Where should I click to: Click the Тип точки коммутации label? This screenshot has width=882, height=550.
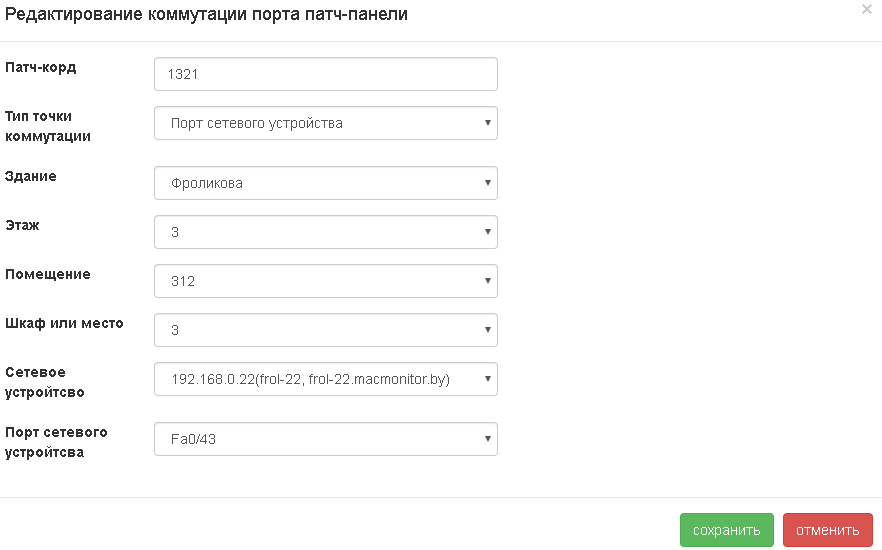pos(48,126)
